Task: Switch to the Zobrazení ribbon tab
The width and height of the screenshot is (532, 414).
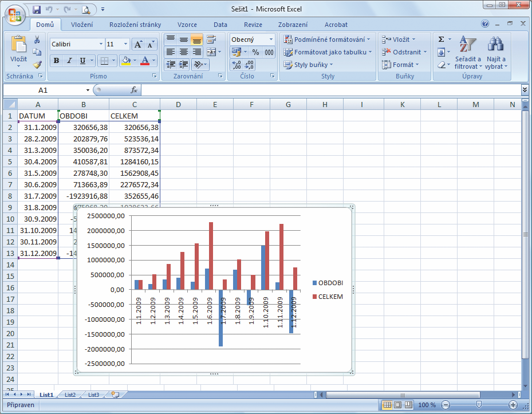Action: pos(293,25)
